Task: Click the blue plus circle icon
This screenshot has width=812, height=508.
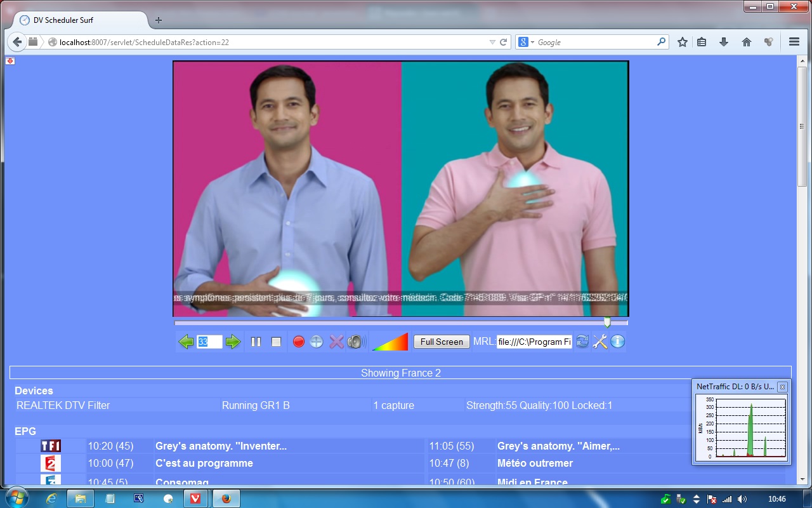Action: click(x=317, y=342)
